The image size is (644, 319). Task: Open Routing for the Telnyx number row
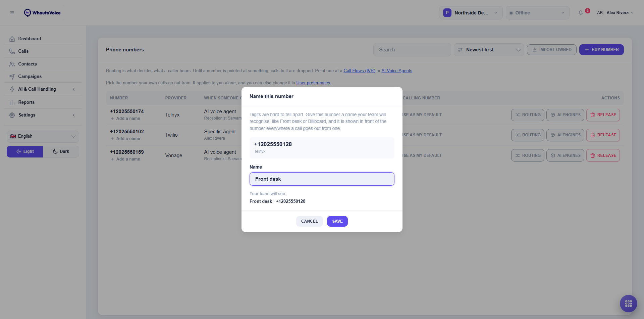pyautogui.click(x=528, y=115)
